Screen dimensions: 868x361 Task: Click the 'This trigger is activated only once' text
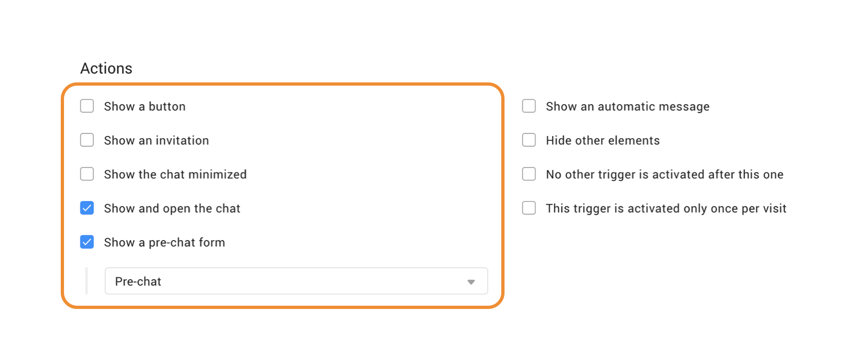click(x=666, y=209)
